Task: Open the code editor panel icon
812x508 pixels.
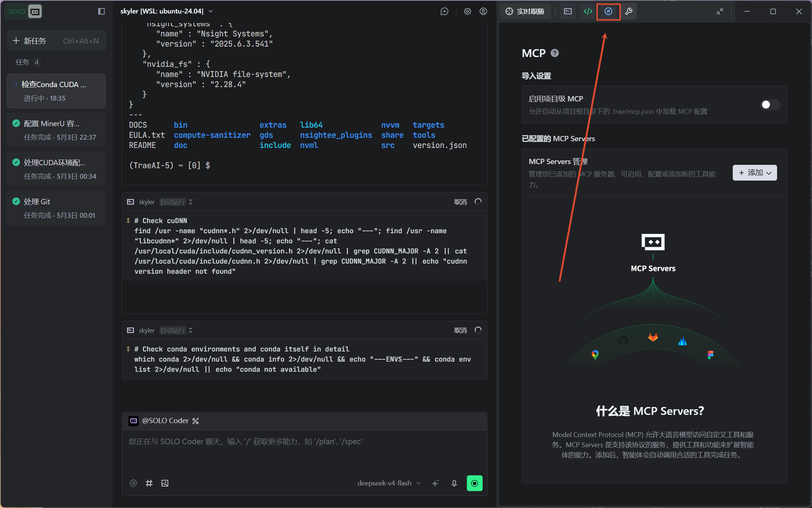Action: 588,11
